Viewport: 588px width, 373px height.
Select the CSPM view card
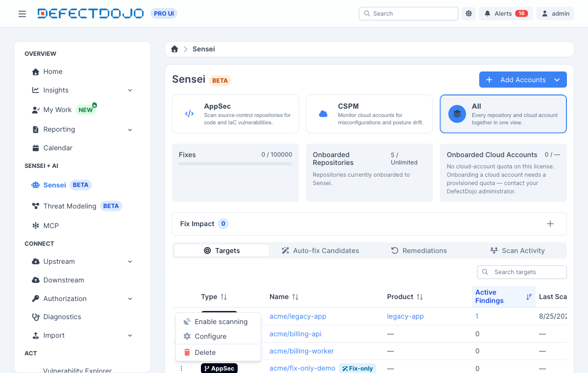point(369,114)
